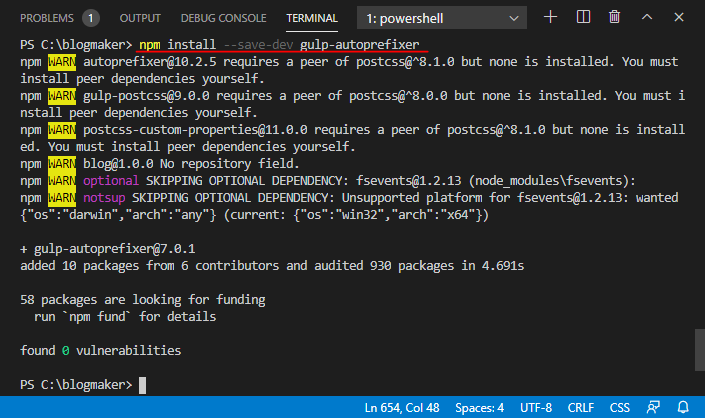Click the problems count badge showing 1

[x=91, y=18]
